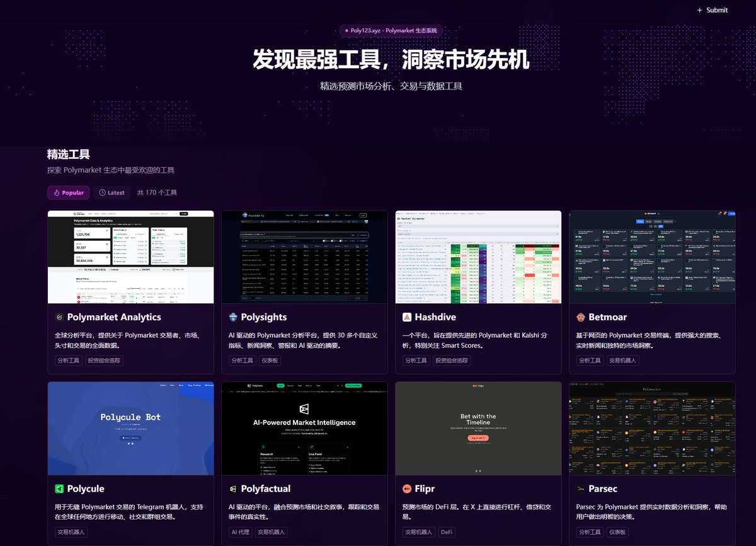Click 仪表板 tag under Polysights
The height and width of the screenshot is (546, 756).
270,361
